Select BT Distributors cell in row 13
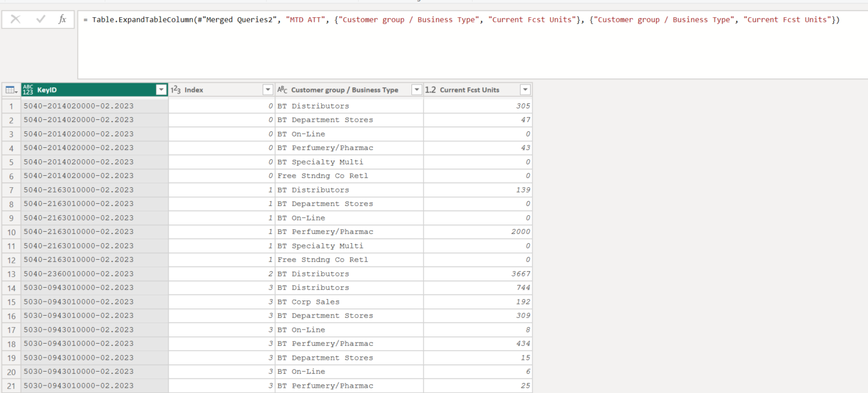 pos(349,274)
